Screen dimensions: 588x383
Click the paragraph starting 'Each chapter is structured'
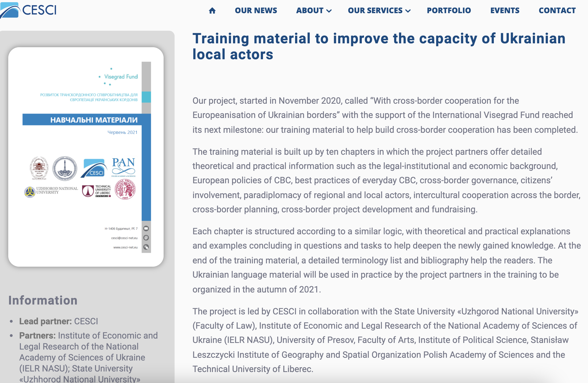click(x=387, y=260)
